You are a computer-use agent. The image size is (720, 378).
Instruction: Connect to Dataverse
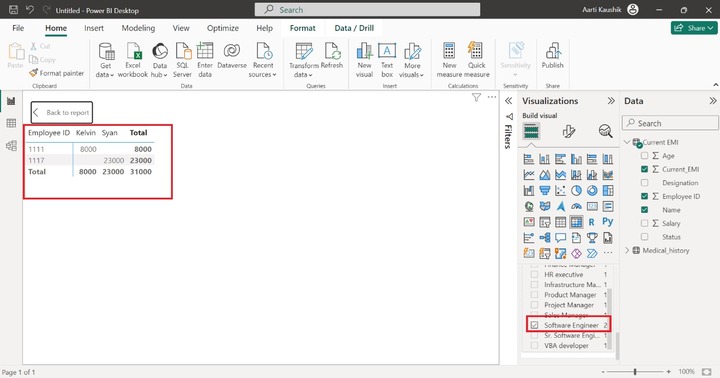pos(232,56)
